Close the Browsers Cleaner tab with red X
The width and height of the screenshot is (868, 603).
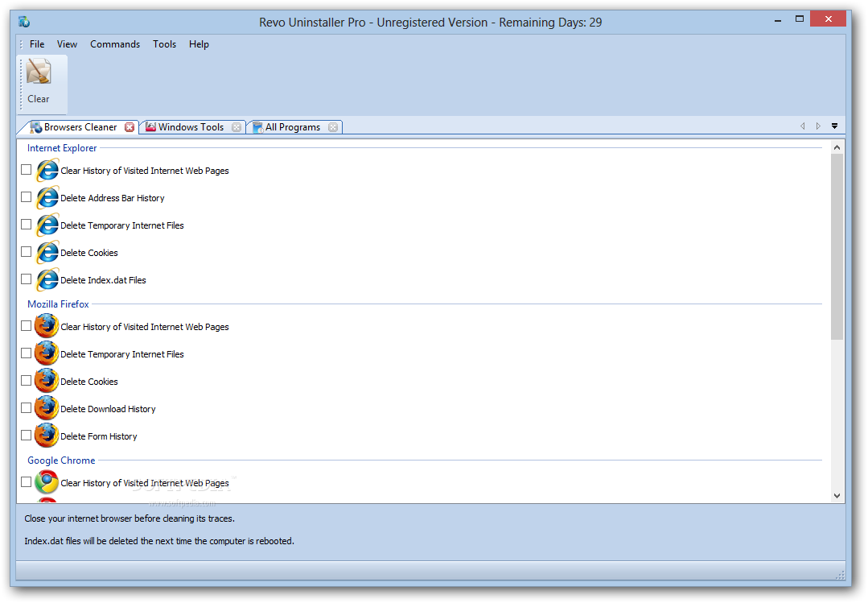coord(130,127)
